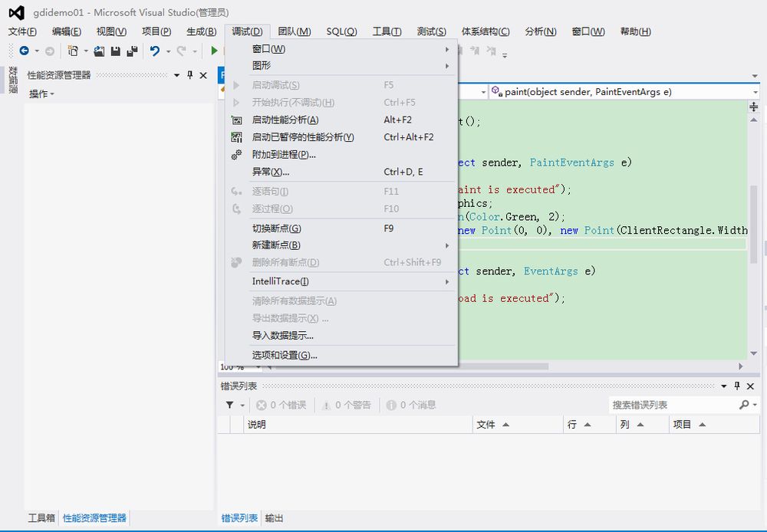Select 异常(X)... menu entry

[x=341, y=172]
